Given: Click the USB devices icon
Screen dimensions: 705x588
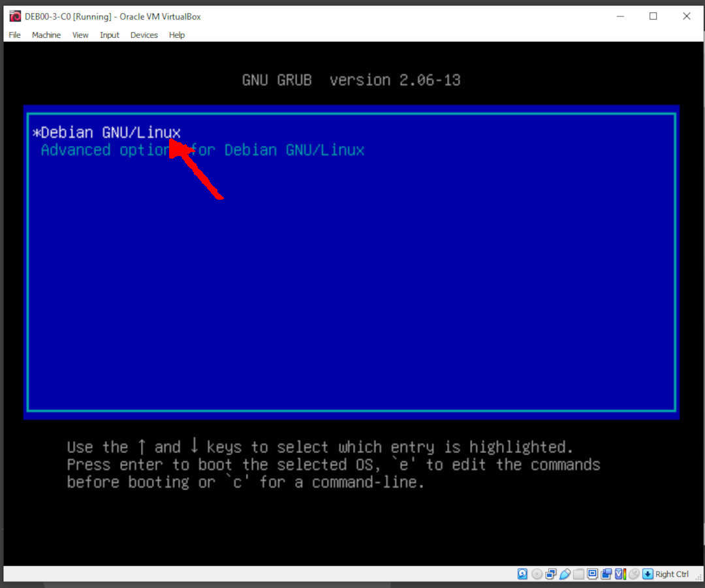Looking at the screenshot, I should tap(564, 574).
